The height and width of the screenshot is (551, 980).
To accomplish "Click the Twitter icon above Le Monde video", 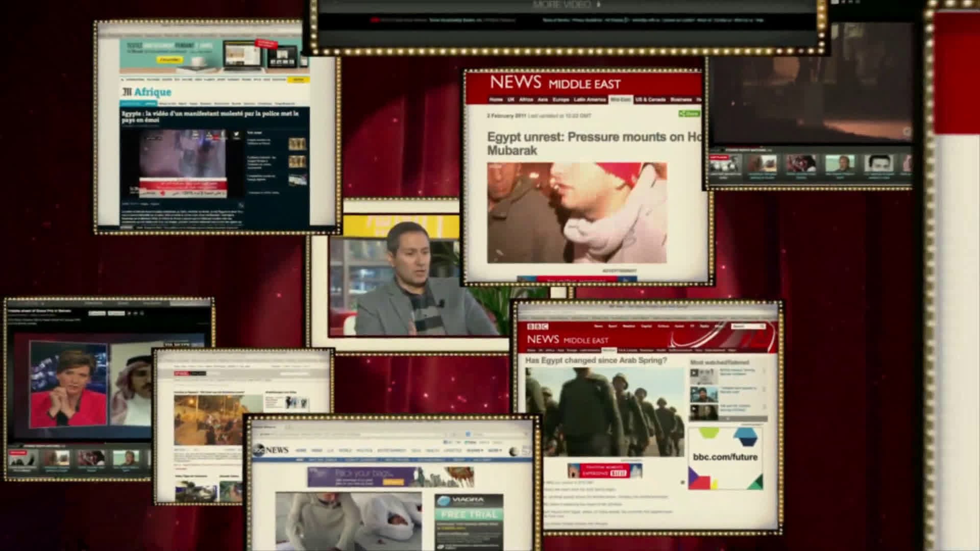I will 236,135.
